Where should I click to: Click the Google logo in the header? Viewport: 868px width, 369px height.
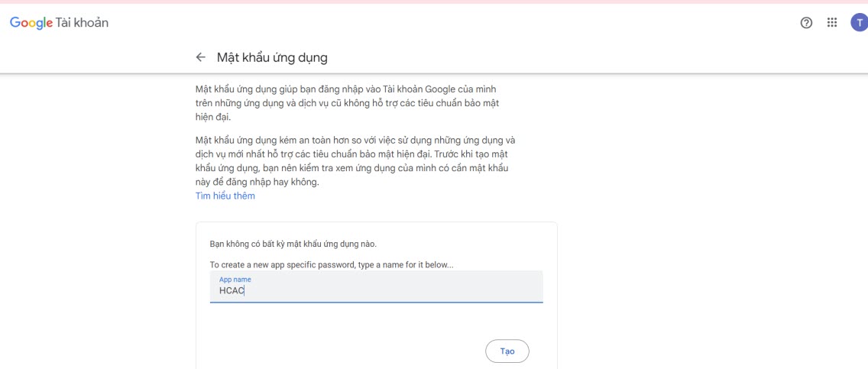click(x=31, y=23)
